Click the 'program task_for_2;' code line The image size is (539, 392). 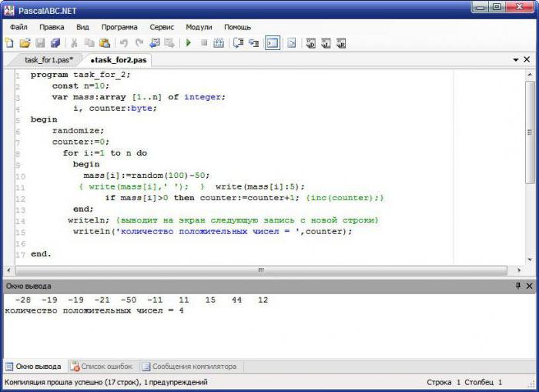point(80,75)
